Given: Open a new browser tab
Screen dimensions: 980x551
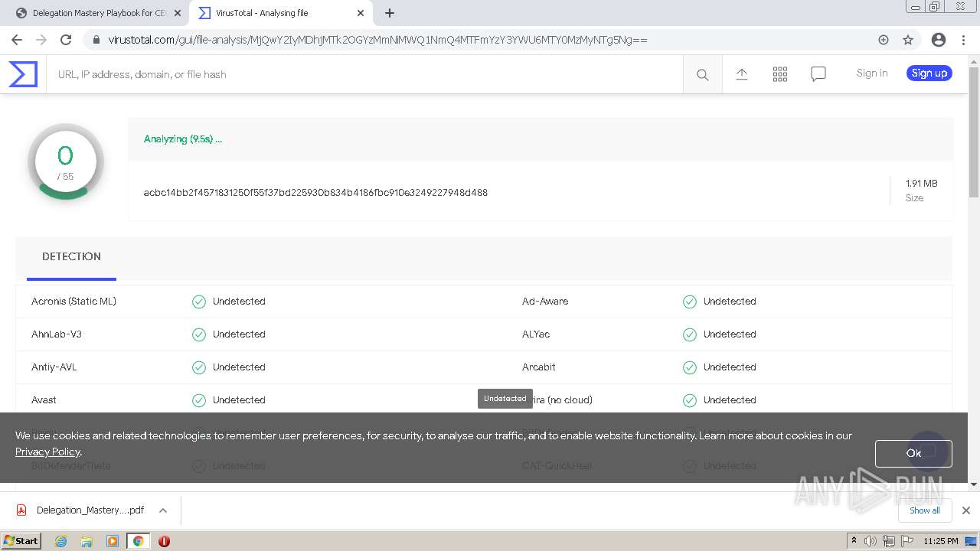Looking at the screenshot, I should [390, 13].
